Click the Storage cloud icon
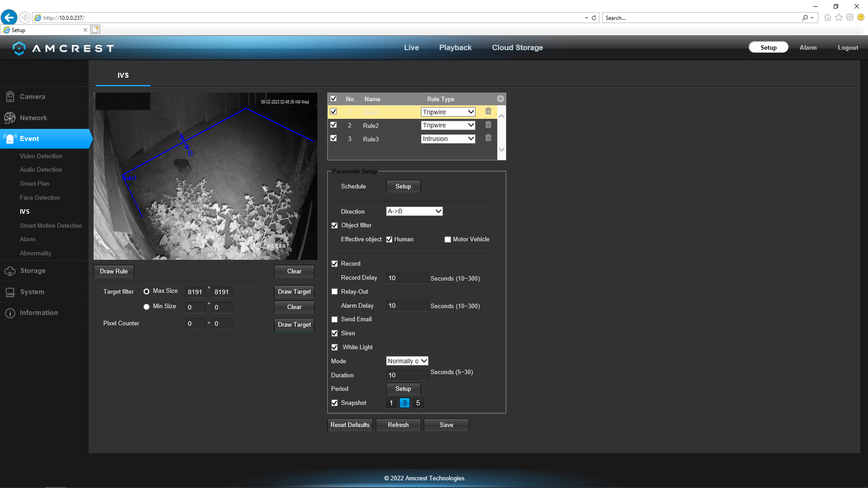 click(10, 271)
